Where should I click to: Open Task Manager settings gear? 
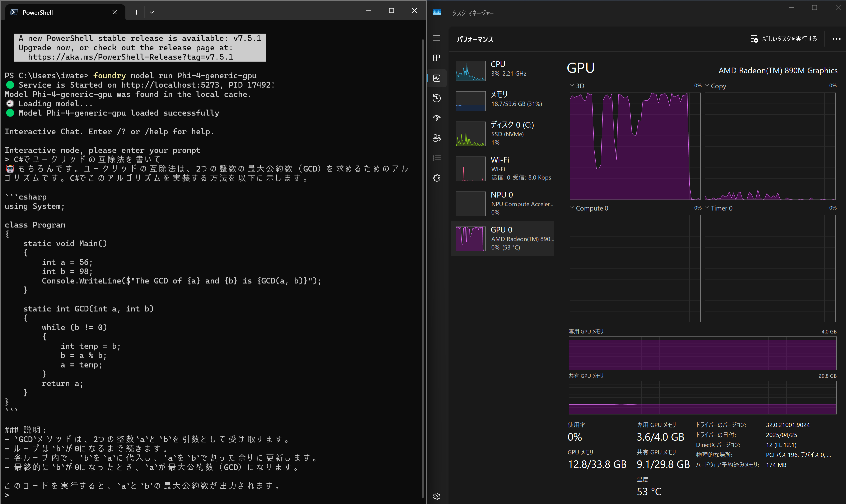tap(437, 496)
